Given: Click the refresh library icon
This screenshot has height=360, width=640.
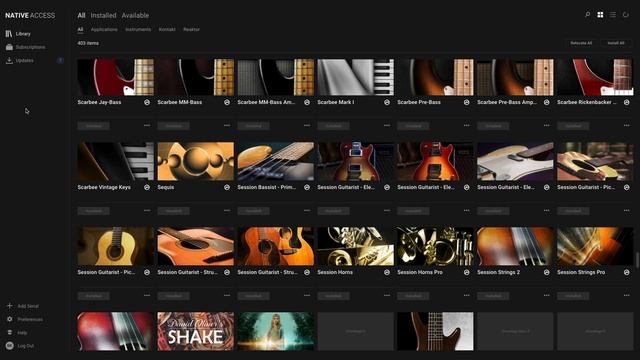Looking at the screenshot, I should 625,15.
